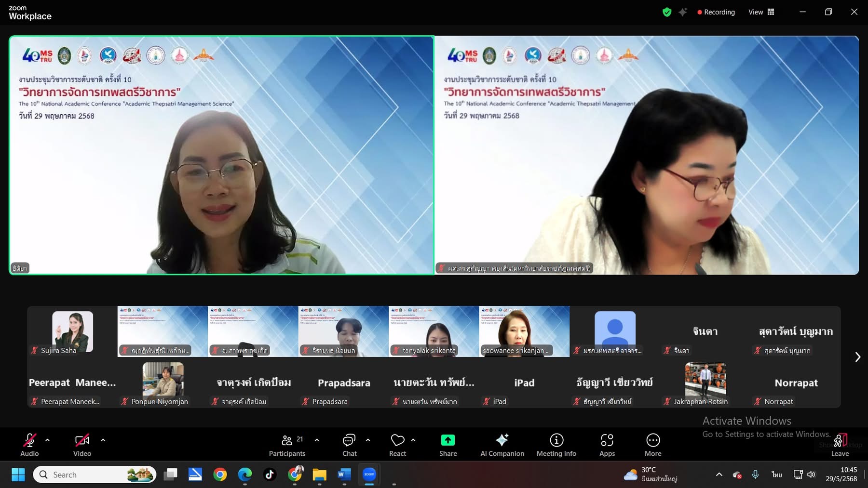The width and height of the screenshot is (868, 488).
Task: Expand the Participants options caret
Action: click(317, 440)
